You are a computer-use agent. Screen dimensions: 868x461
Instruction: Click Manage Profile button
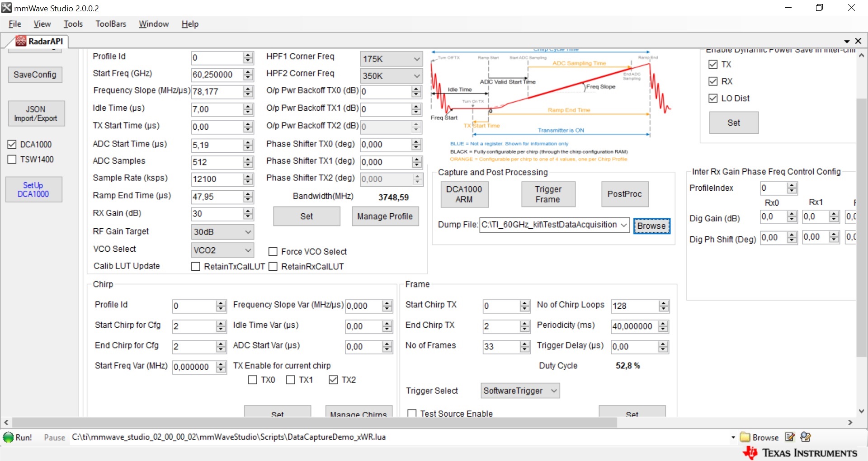coord(385,216)
